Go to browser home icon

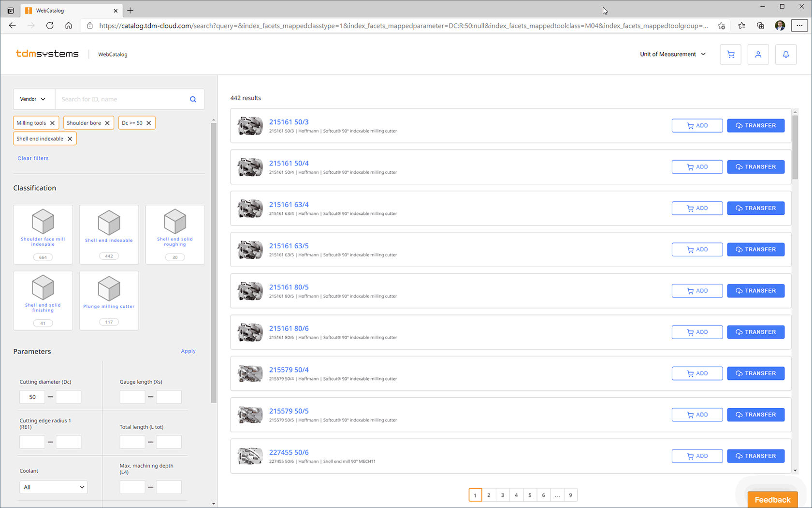pyautogui.click(x=69, y=26)
